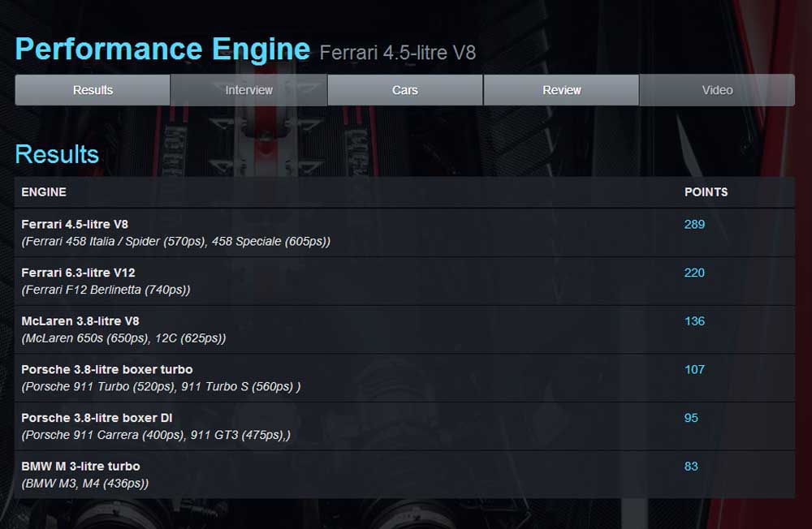
Task: Go to the Review tab
Action: pos(561,90)
